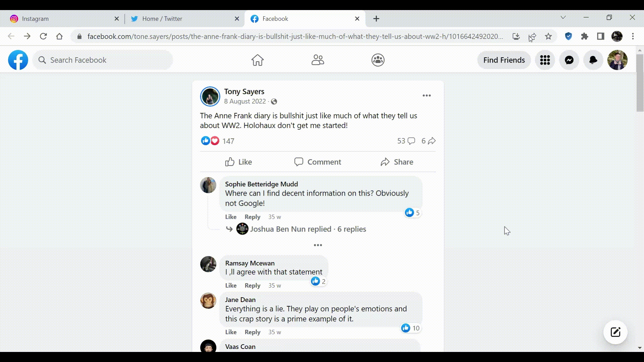Open the Facebook menu grid icon
This screenshot has width=644, height=362.
[x=545, y=60]
